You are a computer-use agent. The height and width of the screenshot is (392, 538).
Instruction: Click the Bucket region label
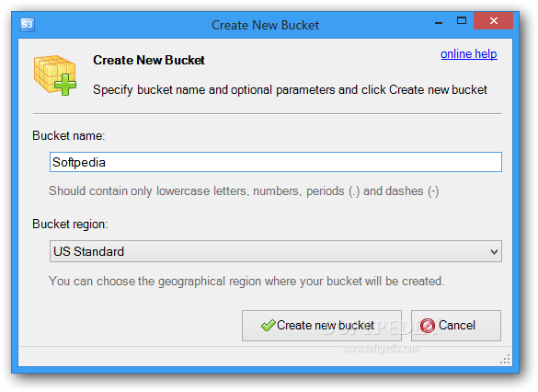(70, 225)
